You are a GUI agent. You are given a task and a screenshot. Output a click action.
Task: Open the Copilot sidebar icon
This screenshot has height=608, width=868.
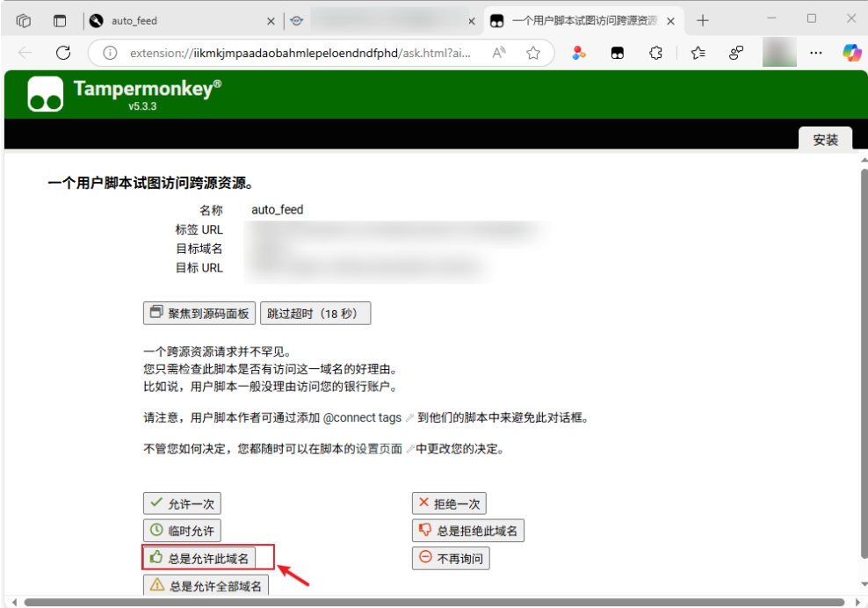tap(851, 53)
